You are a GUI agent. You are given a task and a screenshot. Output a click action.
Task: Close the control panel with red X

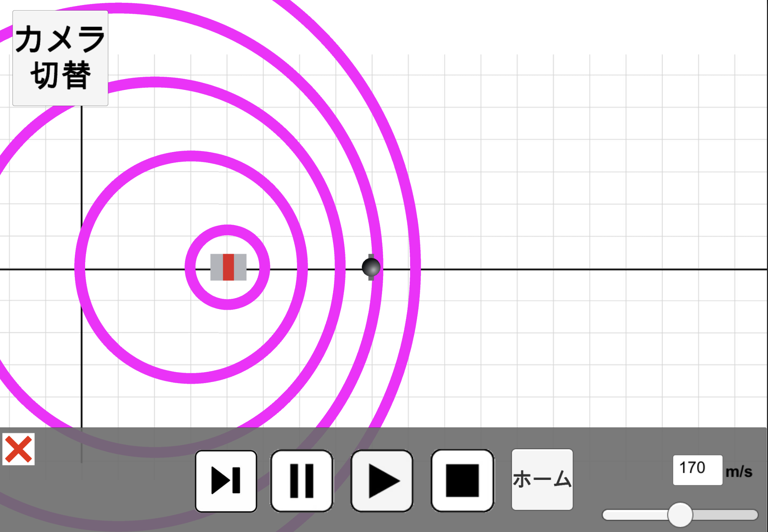point(18,449)
